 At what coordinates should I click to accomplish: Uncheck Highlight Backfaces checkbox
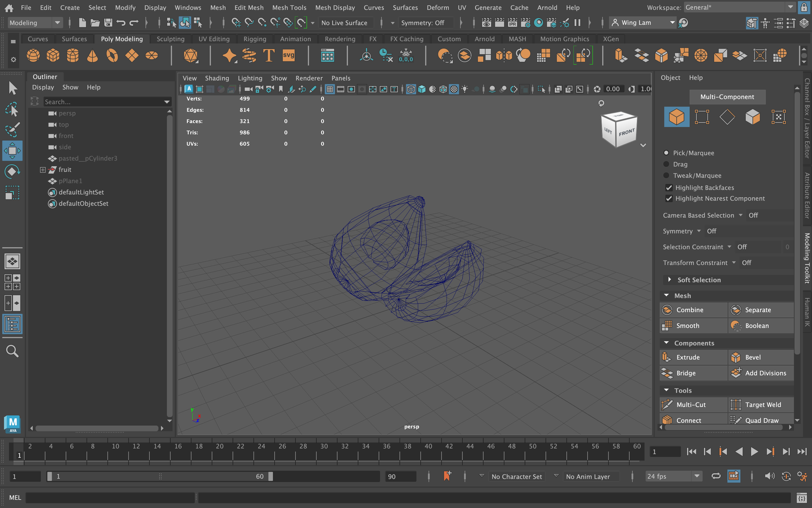(669, 188)
